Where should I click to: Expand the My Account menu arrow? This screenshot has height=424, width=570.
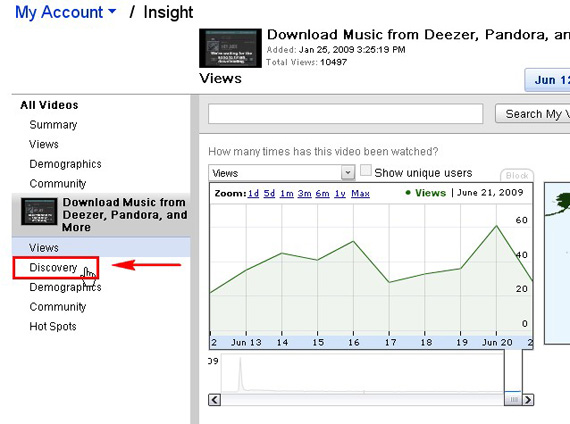click(x=112, y=12)
